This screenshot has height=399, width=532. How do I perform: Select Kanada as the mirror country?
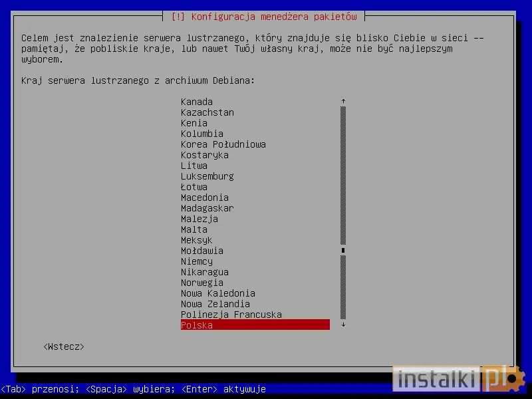[196, 102]
